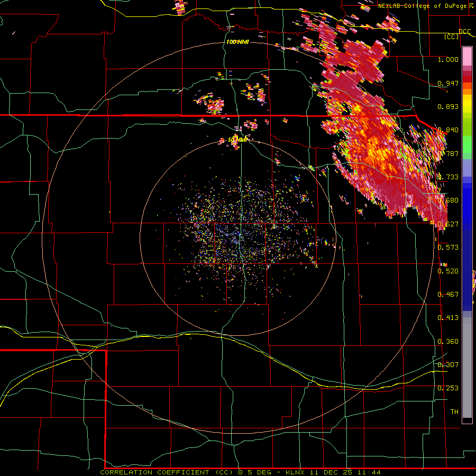Click the 0.360 legend value
Viewport: 476px width, 476px height.
click(448, 341)
